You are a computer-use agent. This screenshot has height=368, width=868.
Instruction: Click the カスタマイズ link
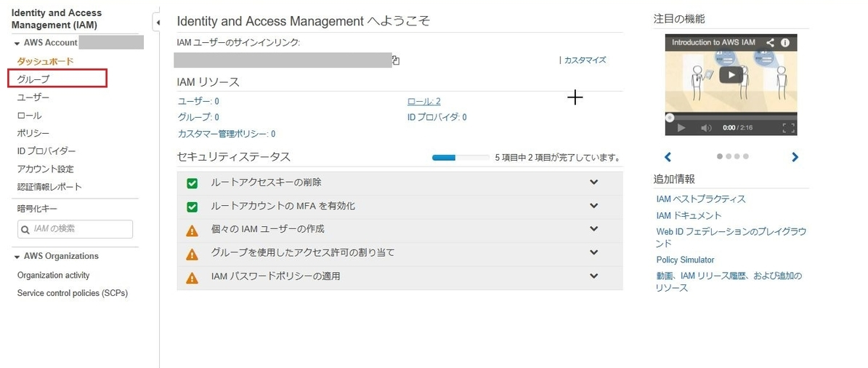[x=585, y=60]
